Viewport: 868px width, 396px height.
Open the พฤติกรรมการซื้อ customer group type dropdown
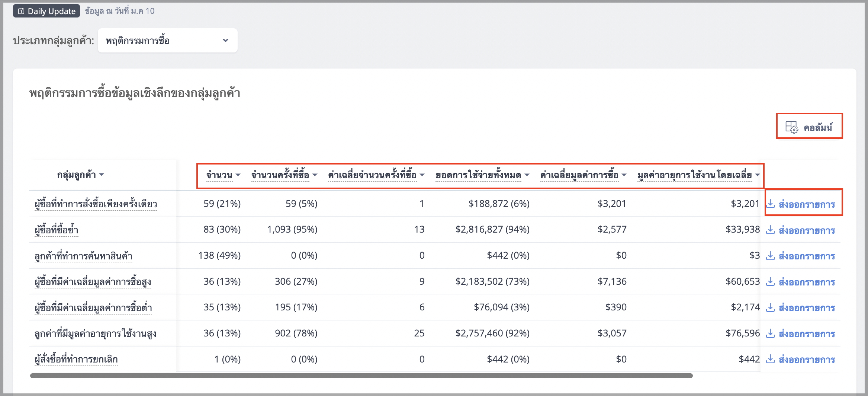[167, 41]
